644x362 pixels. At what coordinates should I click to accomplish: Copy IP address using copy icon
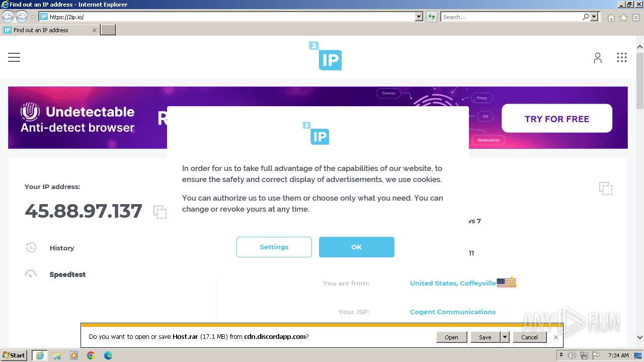click(x=160, y=212)
